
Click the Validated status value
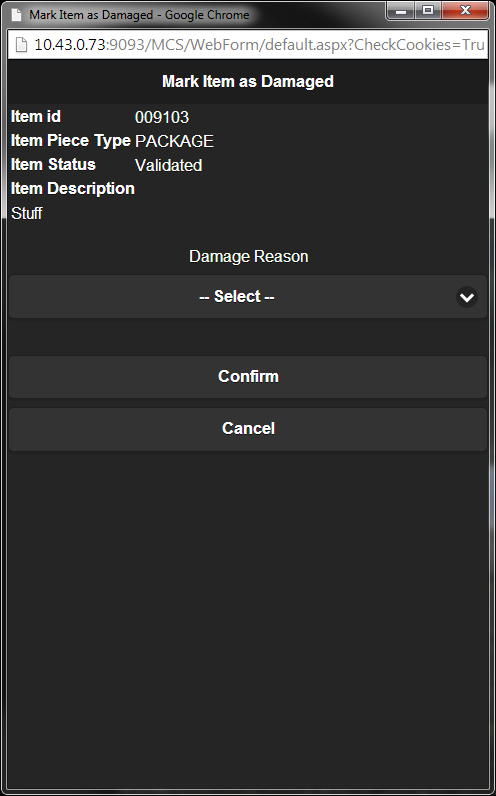click(169, 165)
